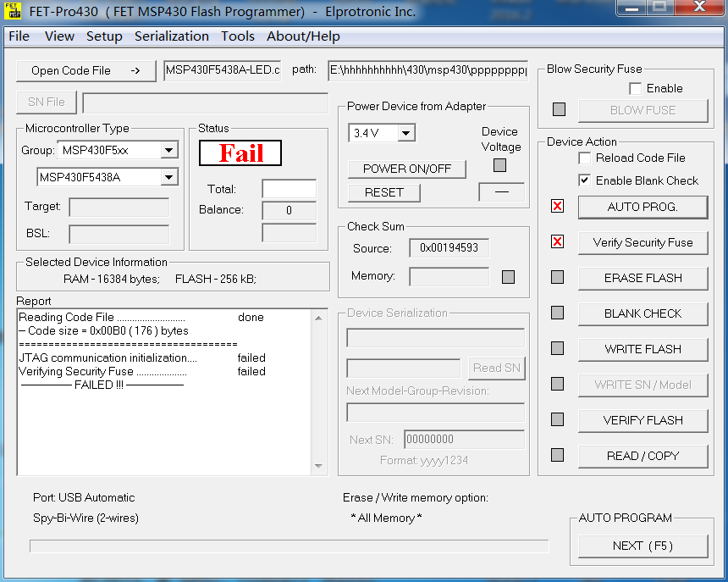The height and width of the screenshot is (582, 728).
Task: Click the gray indicator beside WRITE FLASH
Action: (557, 348)
